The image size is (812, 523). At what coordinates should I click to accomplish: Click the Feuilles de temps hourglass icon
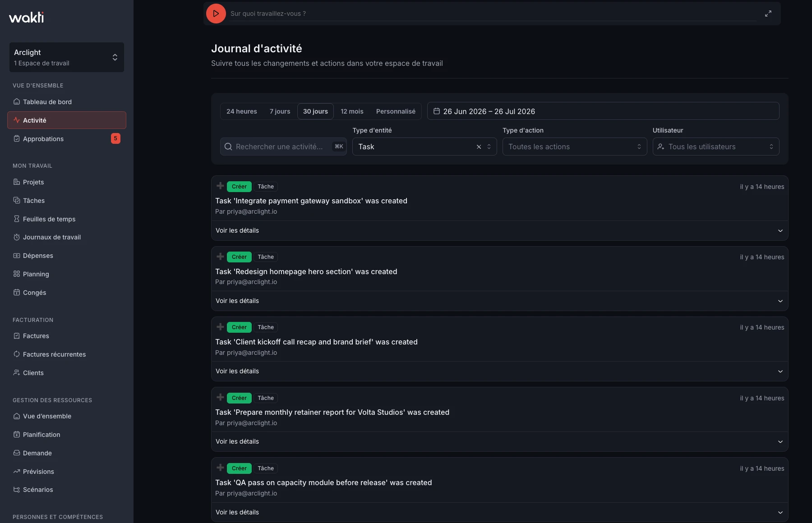(17, 219)
